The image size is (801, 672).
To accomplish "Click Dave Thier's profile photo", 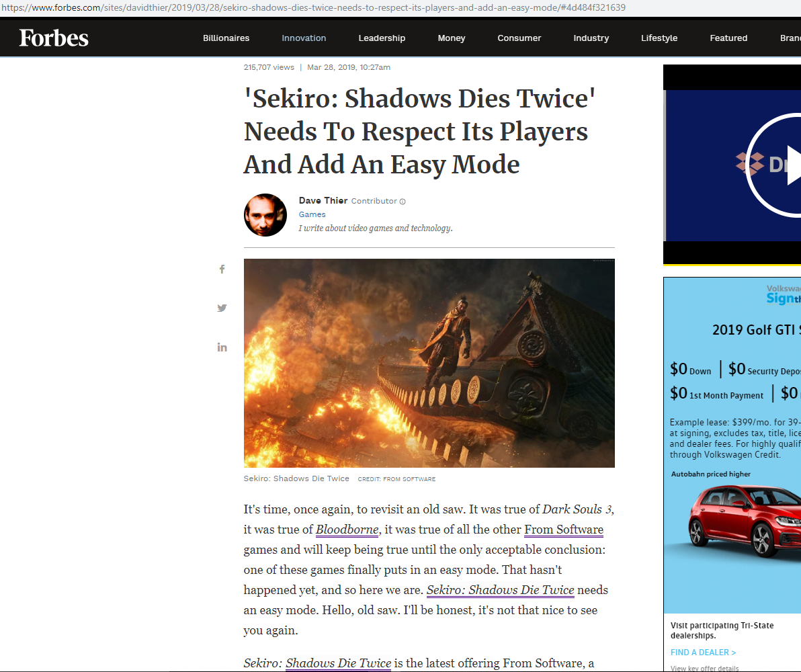I will (x=265, y=215).
